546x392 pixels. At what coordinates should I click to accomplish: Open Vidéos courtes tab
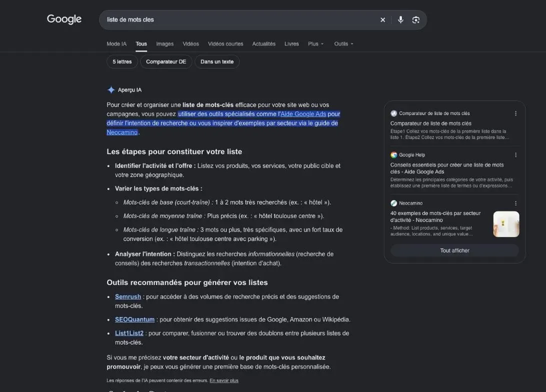pyautogui.click(x=226, y=44)
